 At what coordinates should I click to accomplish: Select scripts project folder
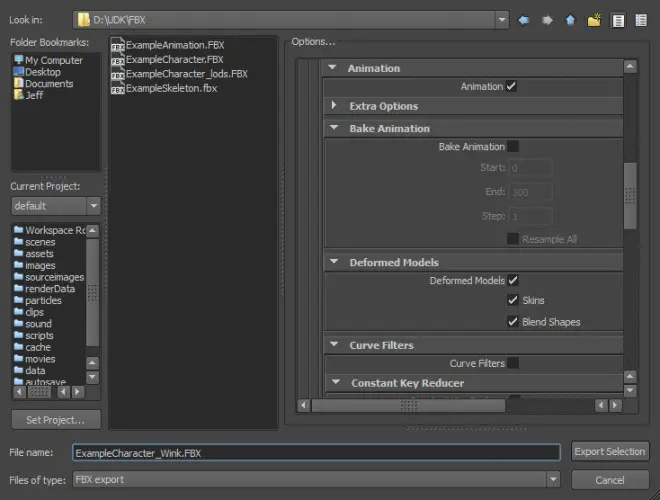point(34,335)
